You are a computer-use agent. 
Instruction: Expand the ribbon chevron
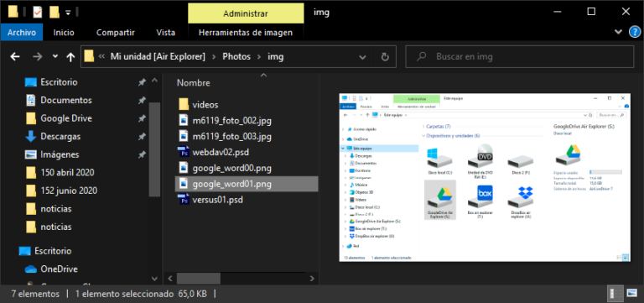pos(618,32)
